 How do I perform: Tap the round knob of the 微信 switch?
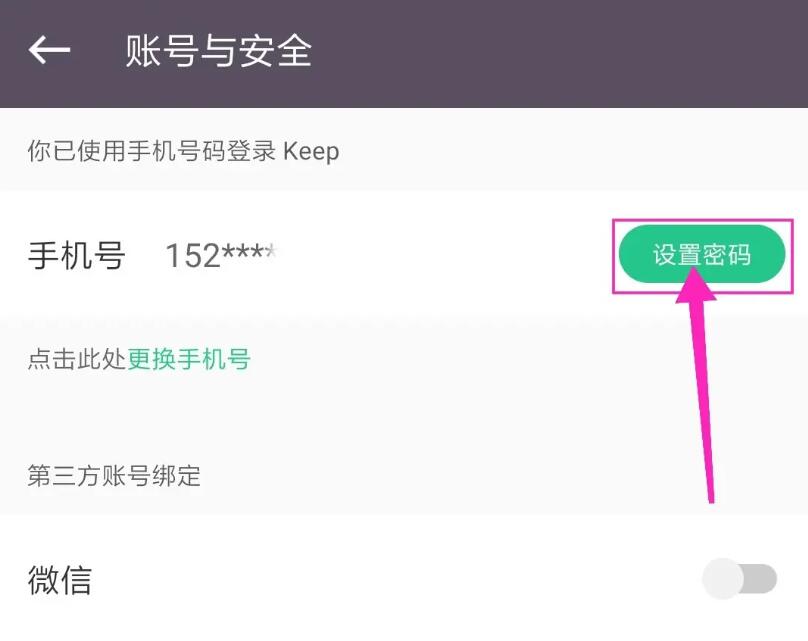click(723, 579)
